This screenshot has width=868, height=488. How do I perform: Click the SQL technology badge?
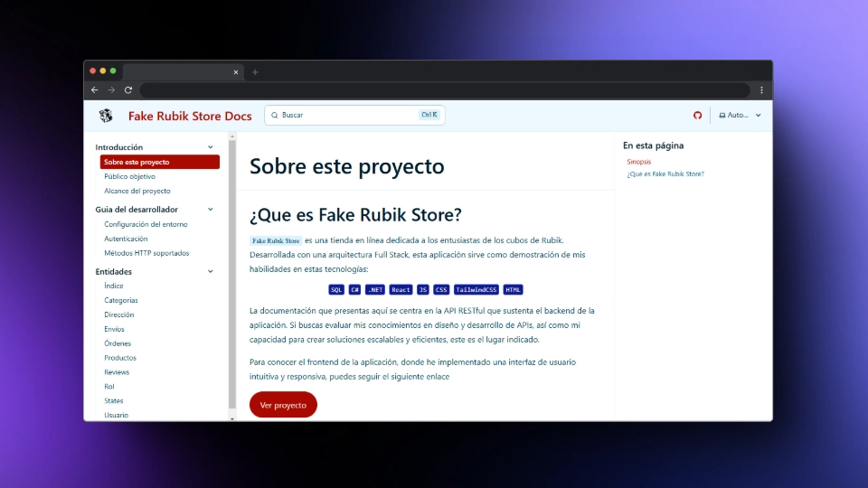coord(336,289)
